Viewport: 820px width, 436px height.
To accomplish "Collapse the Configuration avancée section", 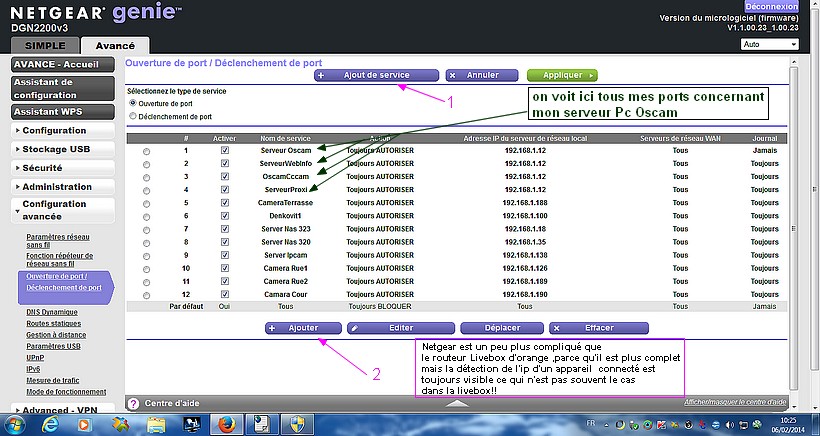I will click(63, 210).
